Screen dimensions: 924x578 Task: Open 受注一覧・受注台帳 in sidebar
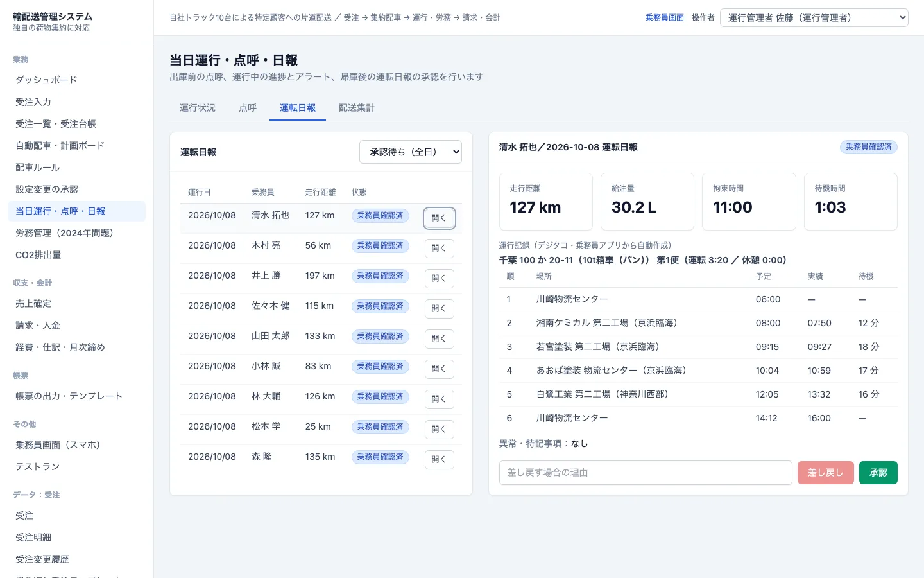[x=77, y=124]
